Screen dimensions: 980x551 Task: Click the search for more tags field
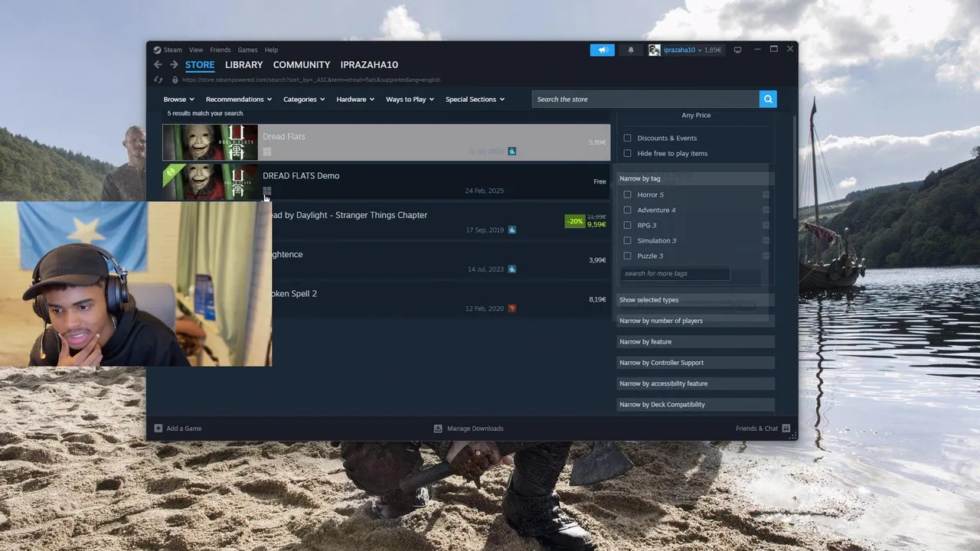(x=675, y=273)
